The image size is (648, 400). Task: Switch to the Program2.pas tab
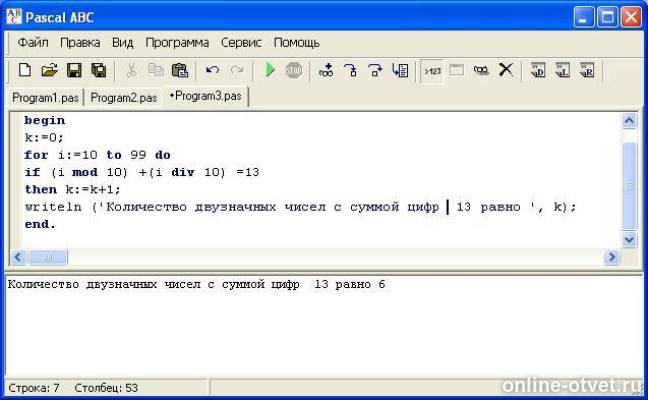(x=124, y=97)
